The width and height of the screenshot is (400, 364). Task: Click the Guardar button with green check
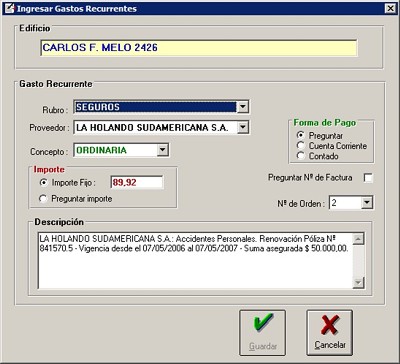tap(262, 333)
